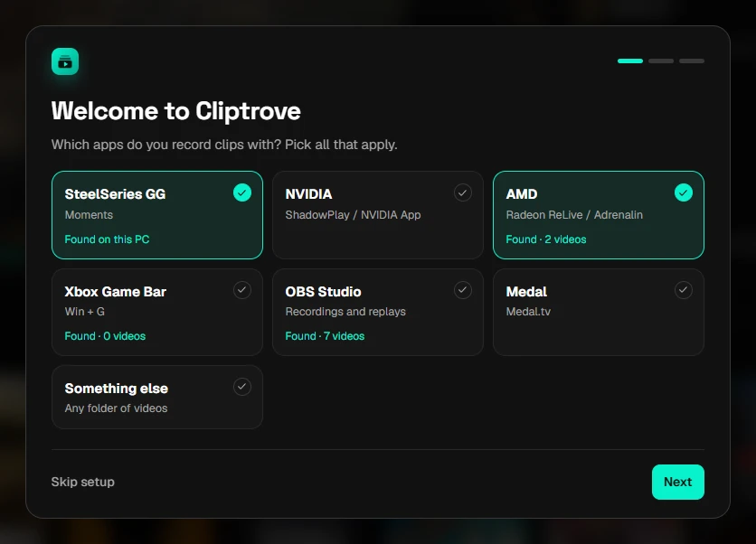The width and height of the screenshot is (756, 544).
Task: Click 'ShadowPlay / NVIDIA App' subtitle
Action: (x=353, y=215)
